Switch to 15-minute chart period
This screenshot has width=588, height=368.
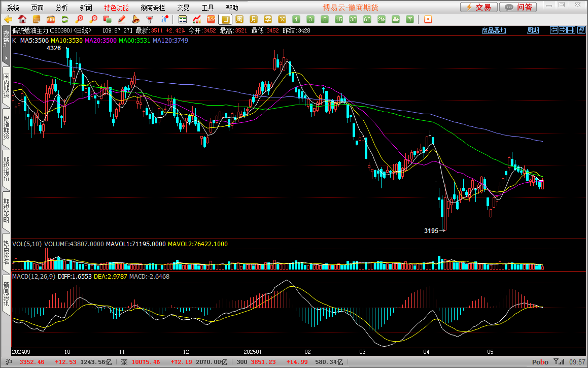339,19
